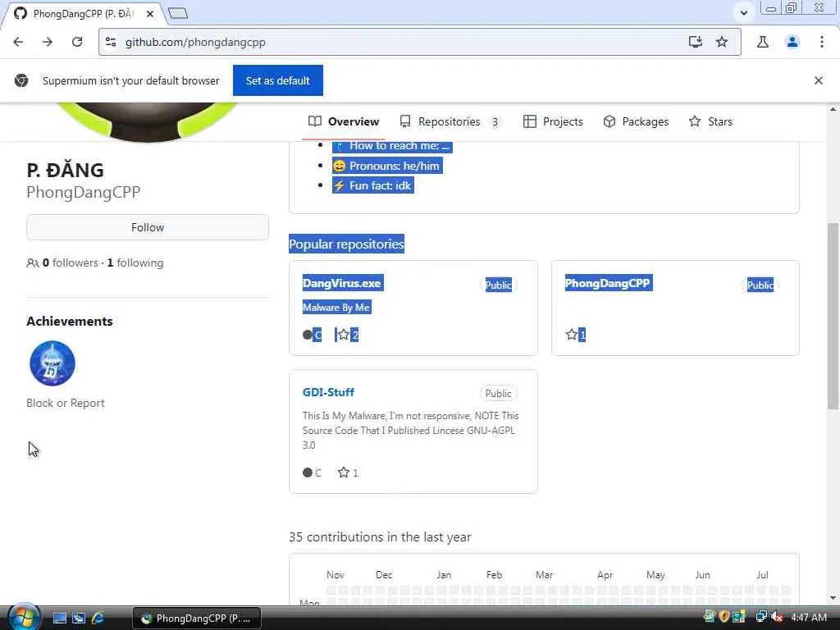View stargazers star icon of GDI-Stuff
Viewport: 840px width, 630px height.
(x=344, y=472)
